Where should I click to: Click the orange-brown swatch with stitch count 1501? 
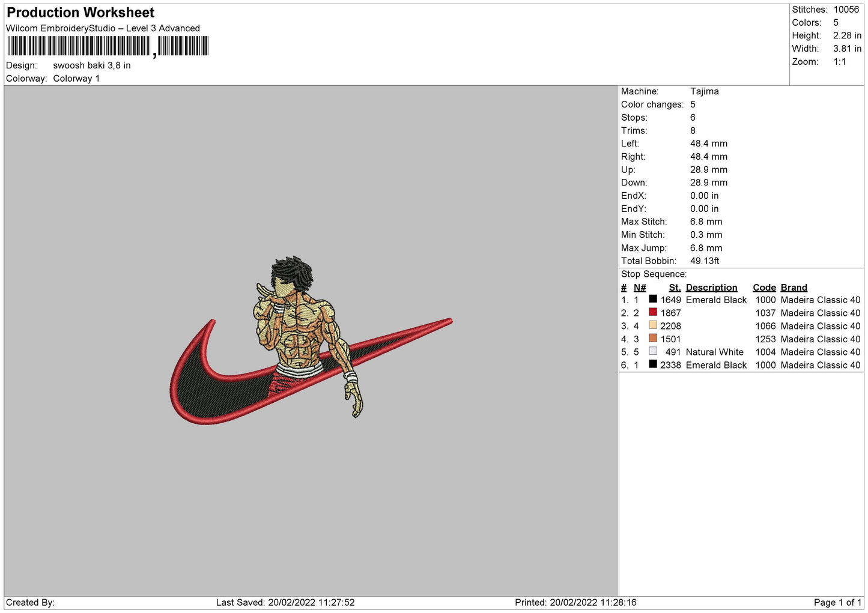coord(653,338)
